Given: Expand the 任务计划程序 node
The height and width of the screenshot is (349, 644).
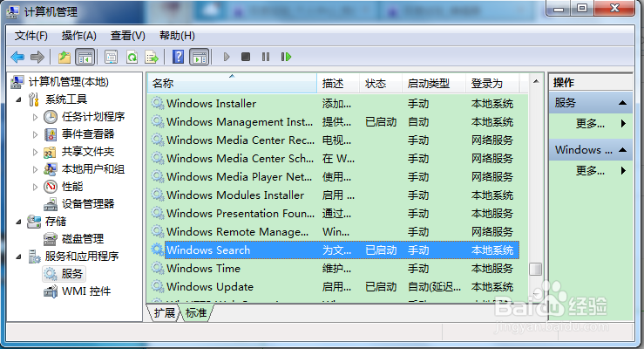Looking at the screenshot, I should click(x=36, y=117).
